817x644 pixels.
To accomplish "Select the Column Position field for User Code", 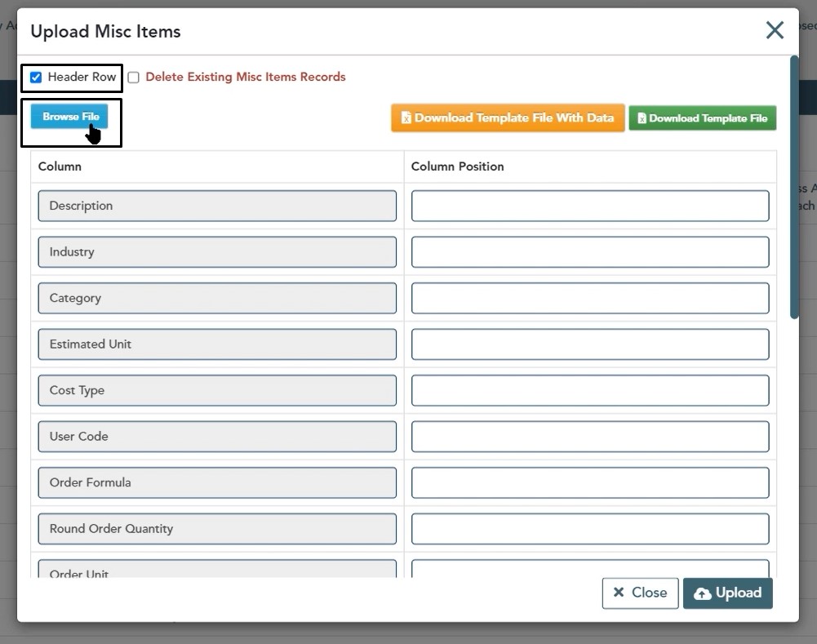I will pyautogui.click(x=589, y=437).
